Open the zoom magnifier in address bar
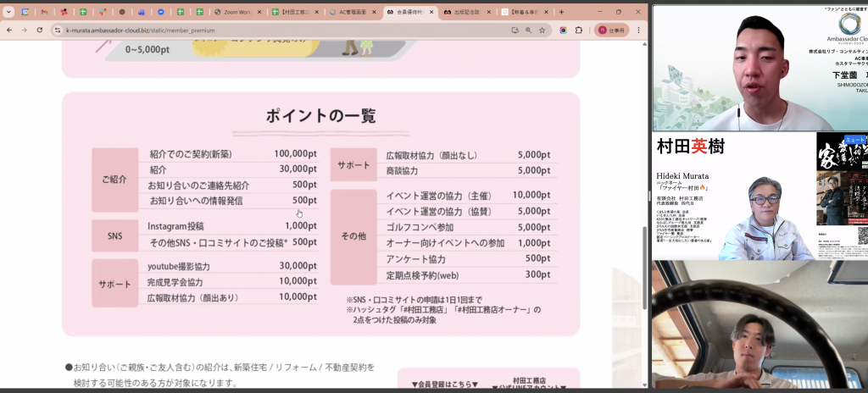 [x=528, y=30]
